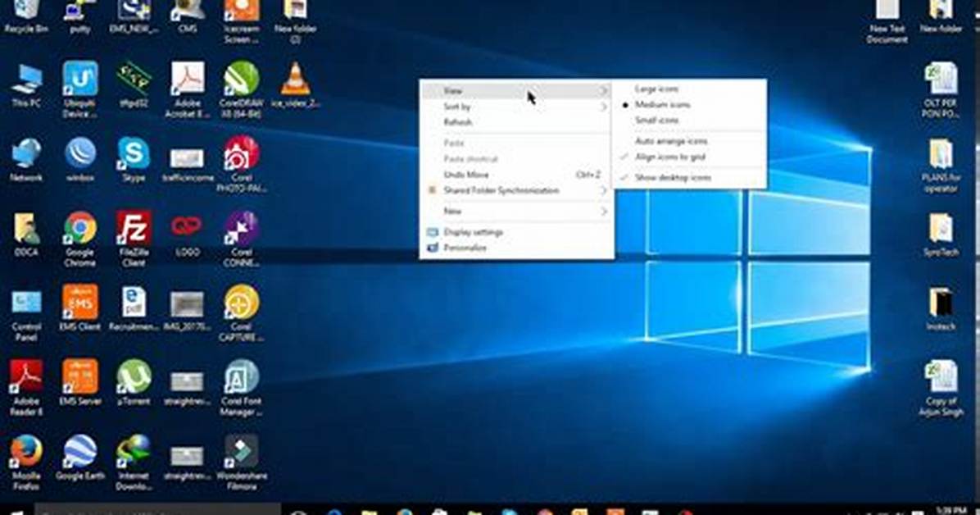Expand the Sort by submenu

[517, 107]
